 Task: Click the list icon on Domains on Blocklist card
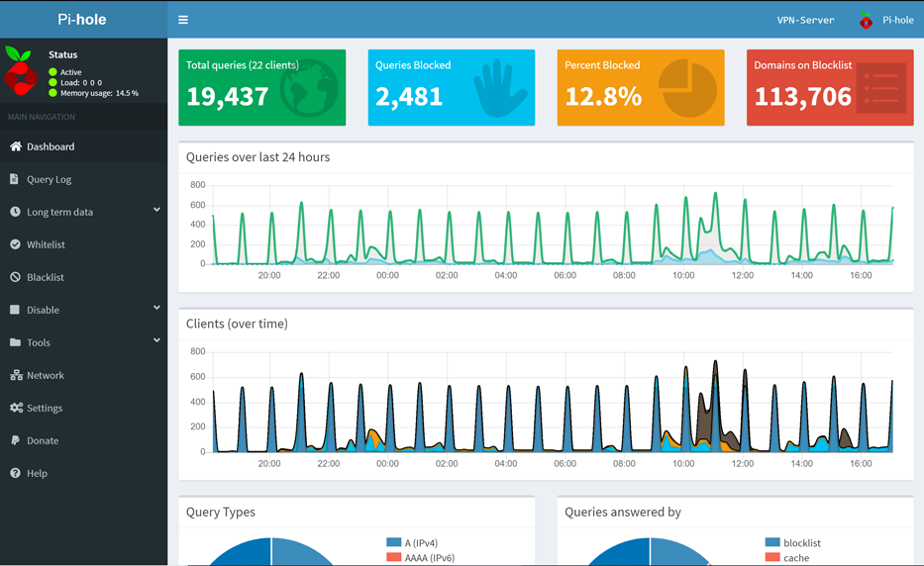tap(881, 88)
